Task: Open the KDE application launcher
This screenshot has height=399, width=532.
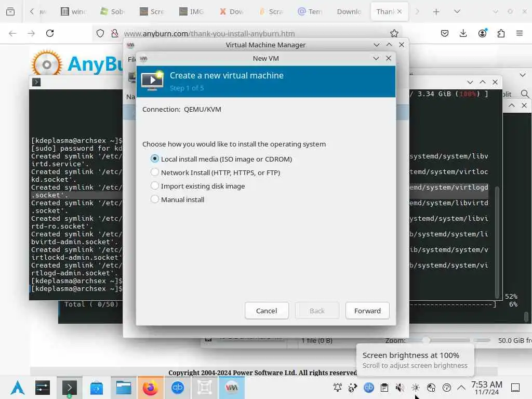Action: (17, 388)
